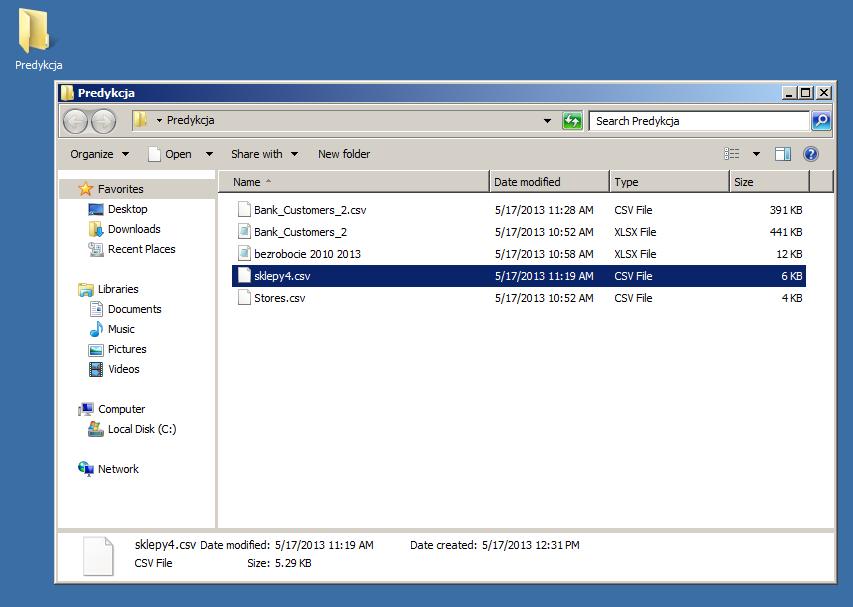The width and height of the screenshot is (853, 607).
Task: Open the Predykcja folder icon on desktop
Action: (x=34, y=31)
